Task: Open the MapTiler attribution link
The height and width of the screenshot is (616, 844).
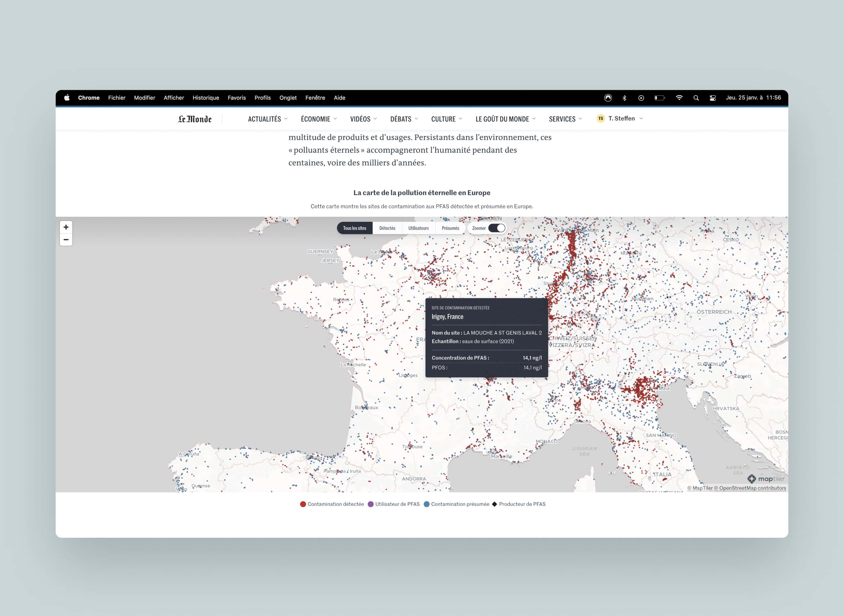Action: 700,488
